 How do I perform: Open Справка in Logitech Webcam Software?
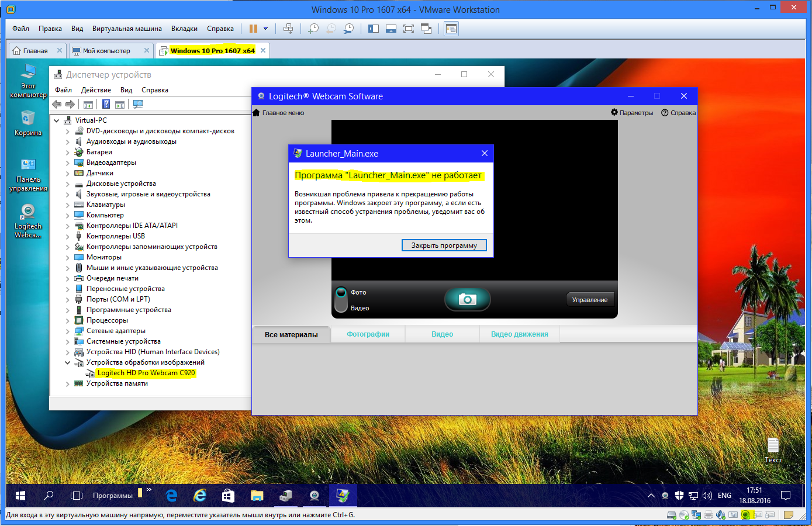(678, 113)
